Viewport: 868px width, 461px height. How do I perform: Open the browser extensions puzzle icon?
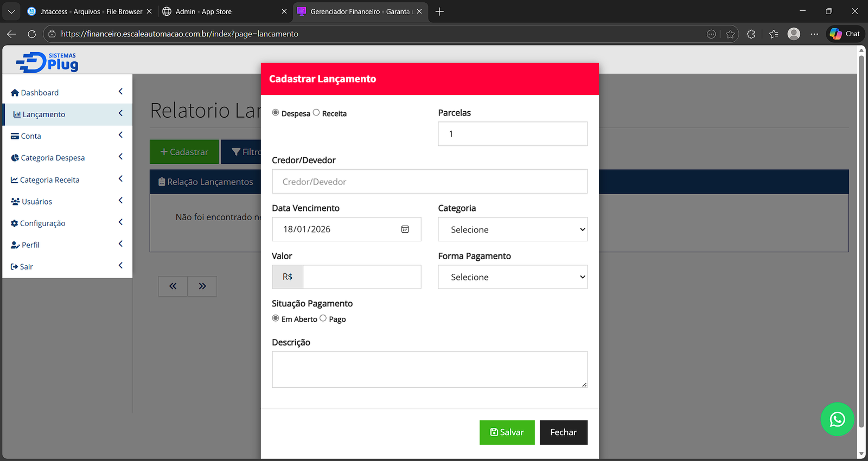751,34
